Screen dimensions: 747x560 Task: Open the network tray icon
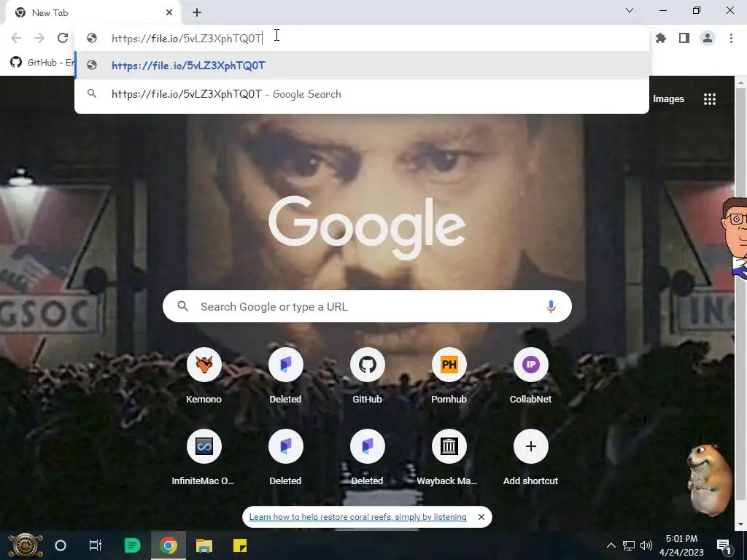click(629, 545)
